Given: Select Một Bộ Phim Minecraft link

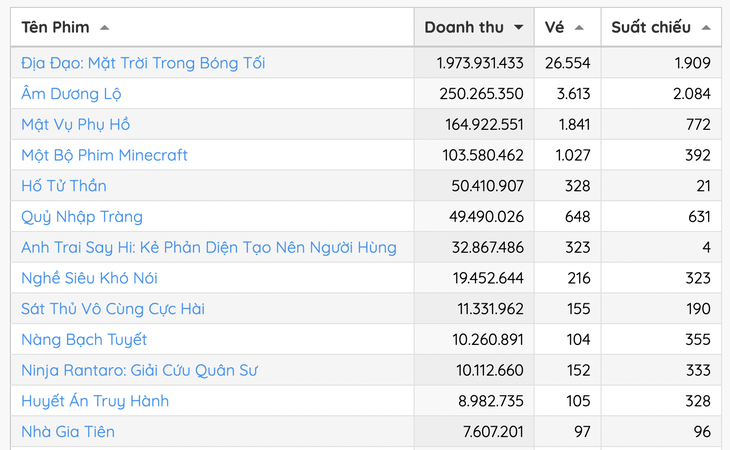Looking at the screenshot, I should 104,155.
